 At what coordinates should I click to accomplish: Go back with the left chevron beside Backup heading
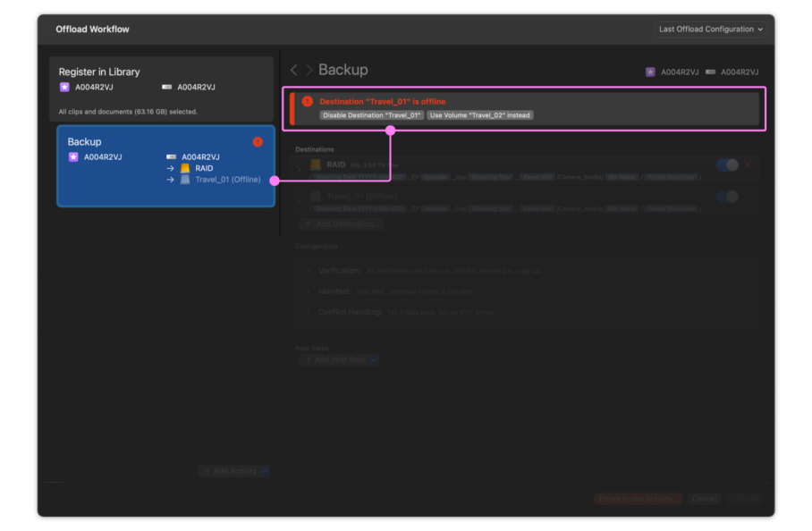pyautogui.click(x=293, y=70)
